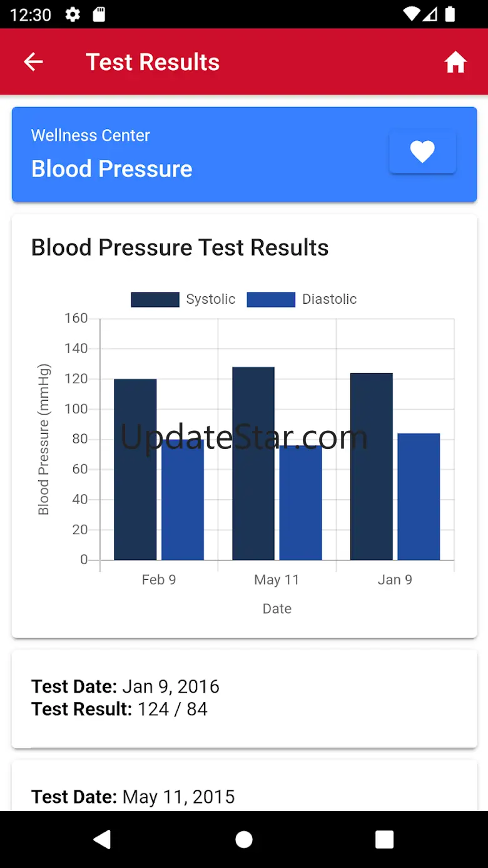Open settings gear in status bar
The height and width of the screenshot is (868, 488).
(73, 14)
